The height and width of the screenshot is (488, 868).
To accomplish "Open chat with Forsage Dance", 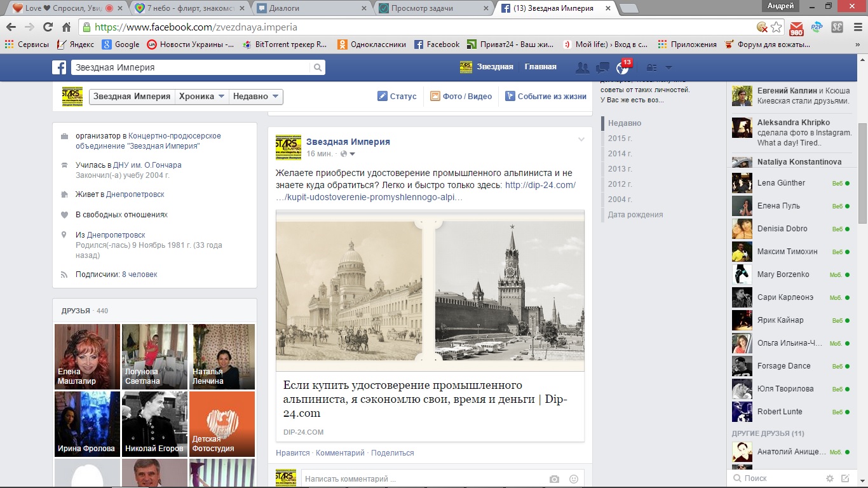I will pyautogui.click(x=792, y=366).
